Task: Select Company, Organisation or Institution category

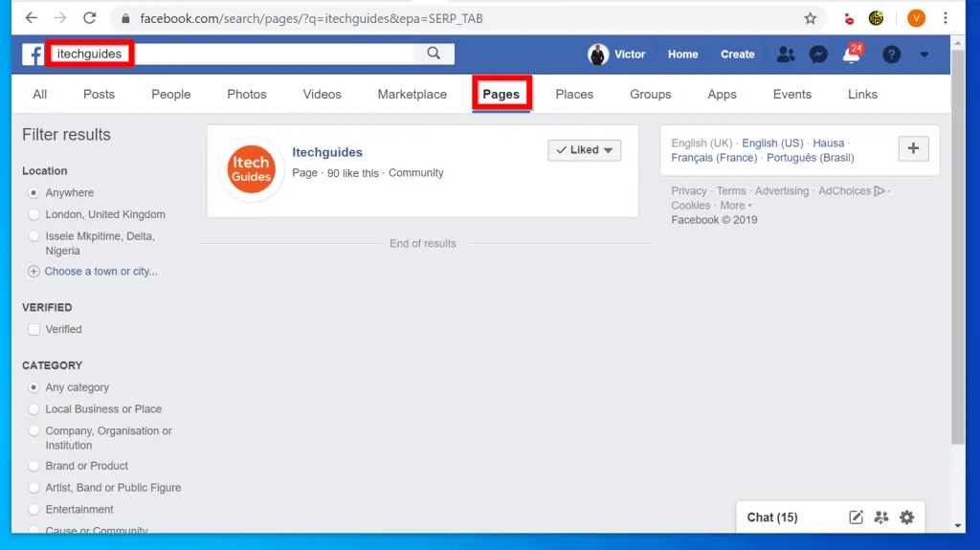Action: pos(33,430)
